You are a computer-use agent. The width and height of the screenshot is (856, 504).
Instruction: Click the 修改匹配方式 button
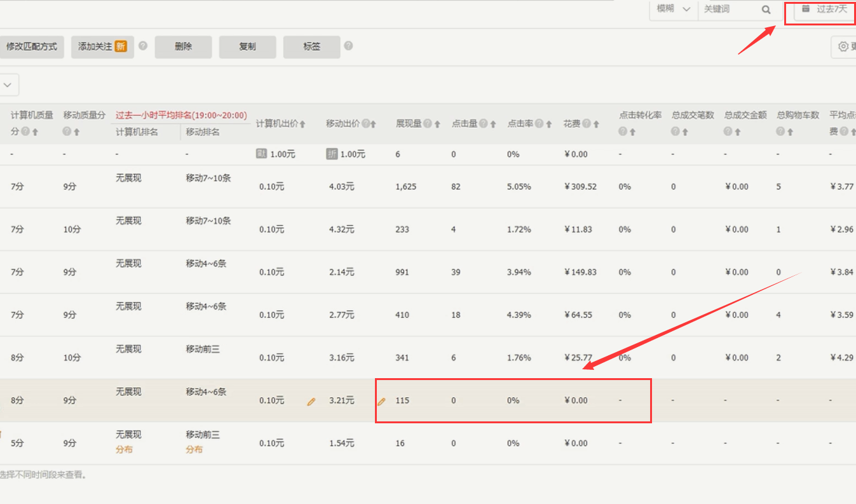click(31, 47)
